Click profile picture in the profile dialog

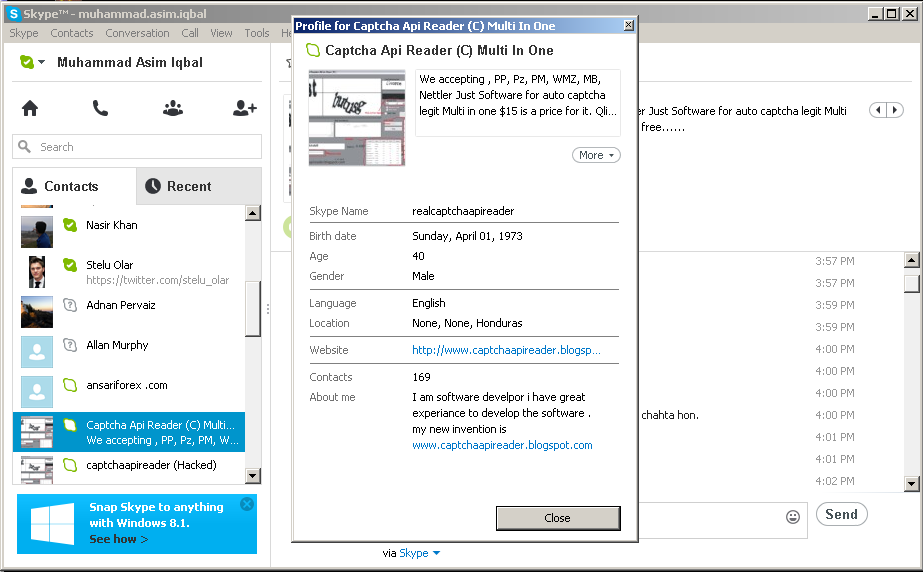[x=357, y=118]
